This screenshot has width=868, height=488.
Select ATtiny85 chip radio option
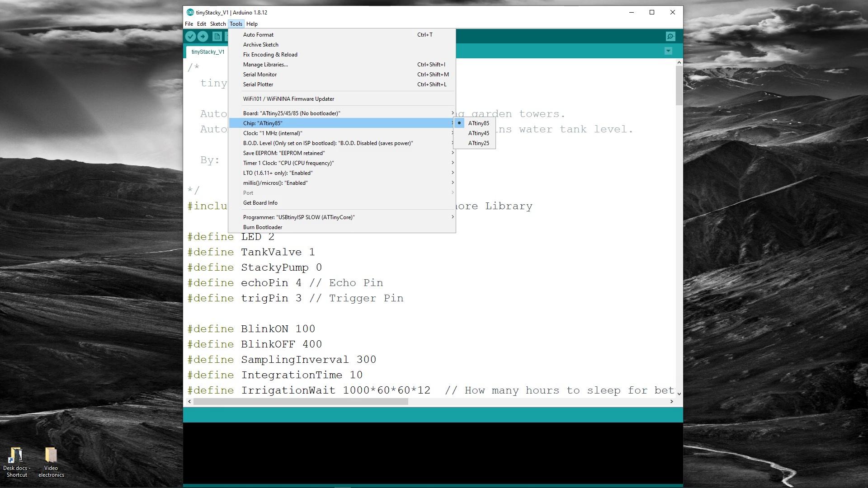pos(478,123)
